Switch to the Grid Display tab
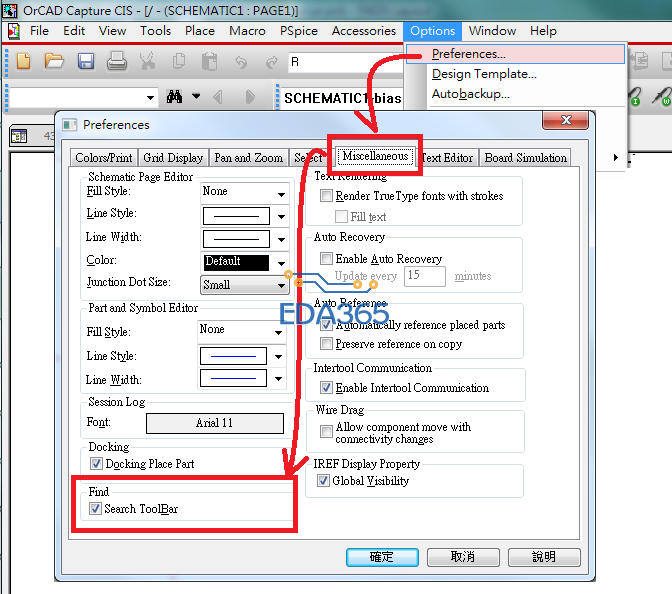This screenshot has height=594, width=672. click(173, 158)
